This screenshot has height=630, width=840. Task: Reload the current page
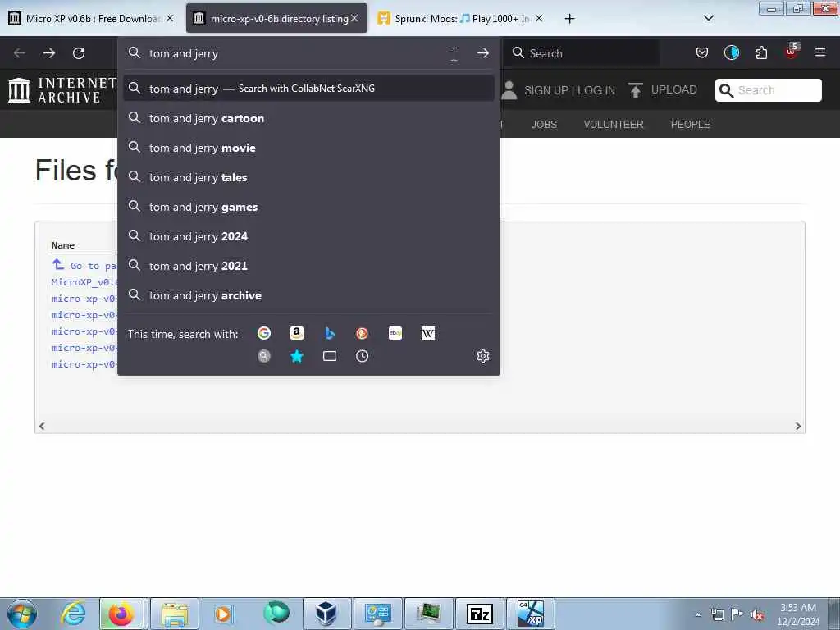(x=79, y=53)
